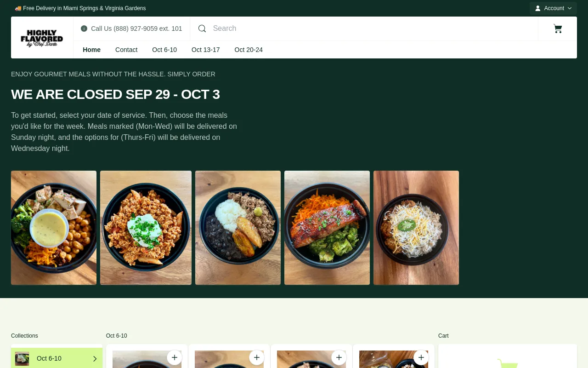Viewport: 588px width, 368px height.
Task: Expand the Oct 6-10 collection chevron
Action: pos(95,359)
